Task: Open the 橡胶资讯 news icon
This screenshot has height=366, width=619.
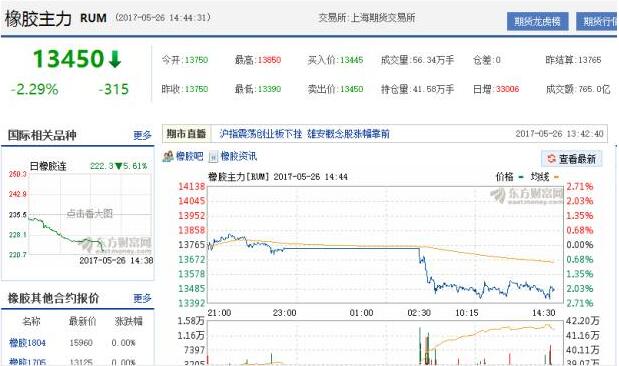Action: (x=213, y=157)
